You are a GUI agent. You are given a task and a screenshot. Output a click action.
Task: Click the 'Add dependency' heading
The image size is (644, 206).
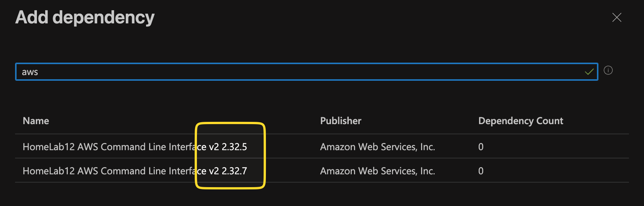click(85, 17)
